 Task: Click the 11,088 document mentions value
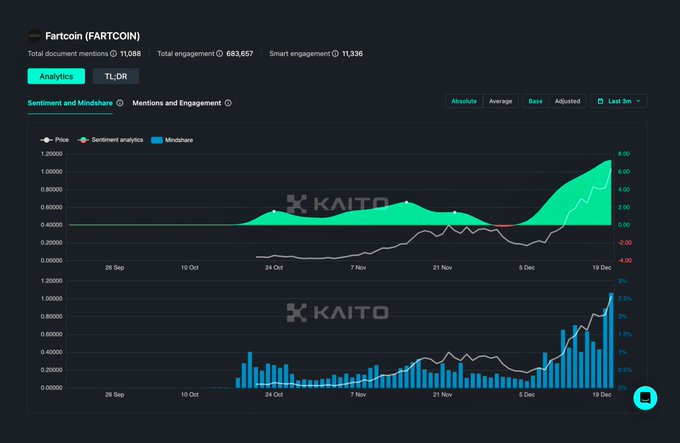tap(131, 54)
